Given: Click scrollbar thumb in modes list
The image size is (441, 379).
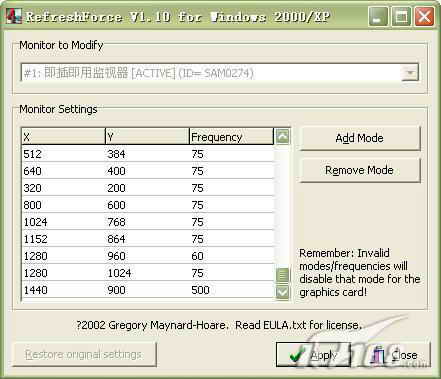Looking at the screenshot, I should tap(282, 275).
